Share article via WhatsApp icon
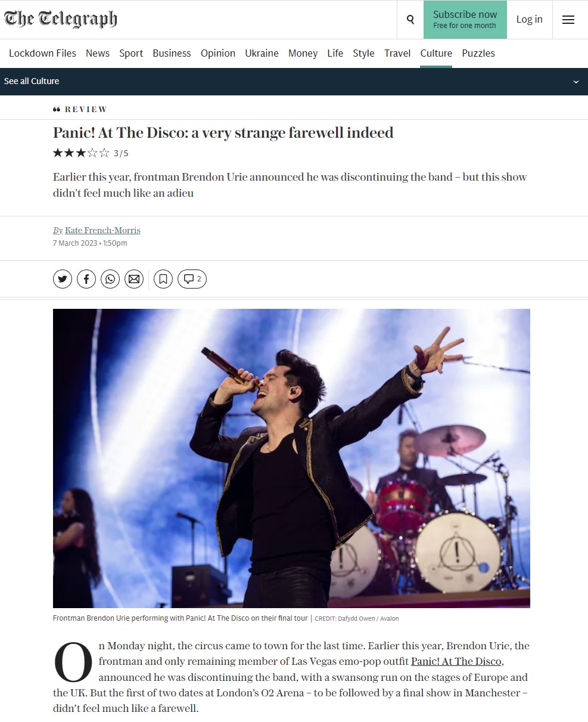 (110, 279)
